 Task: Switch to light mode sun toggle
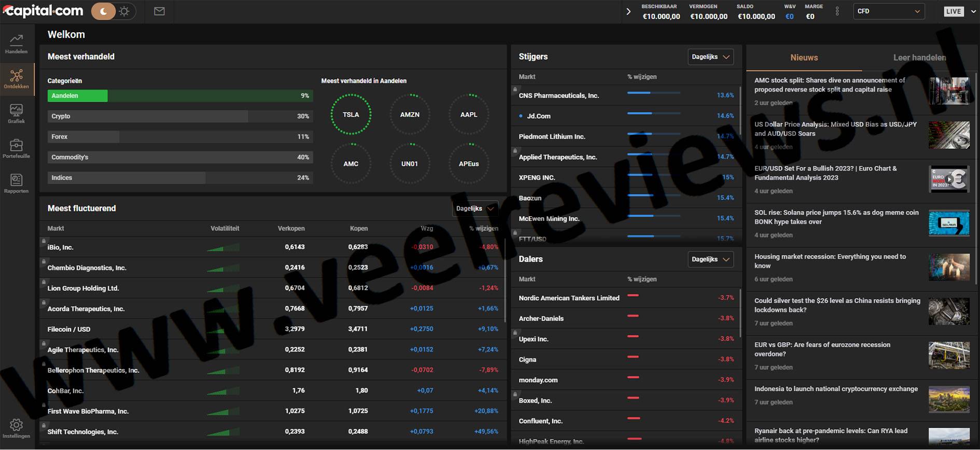(x=124, y=11)
